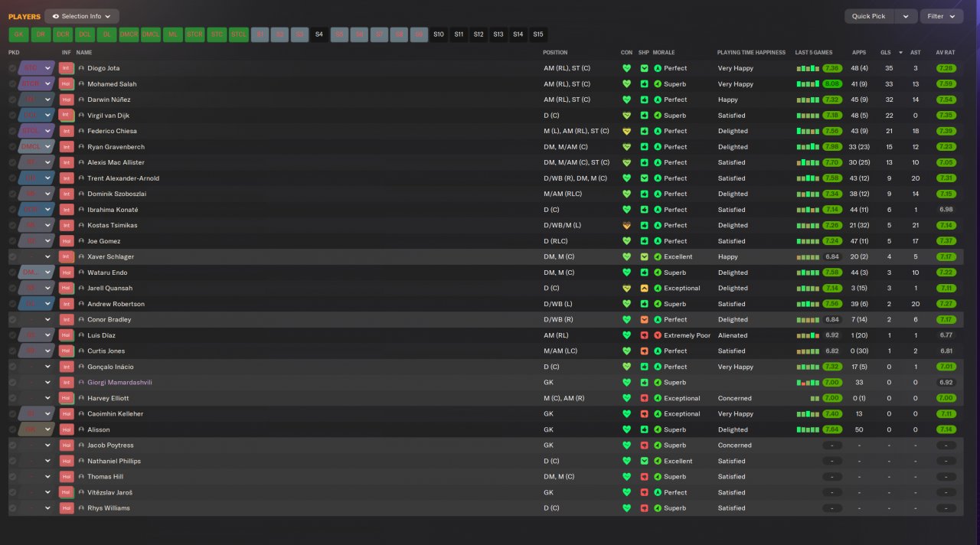Click the morale icon for Mohamed Salah
The width and height of the screenshot is (980, 545).
click(658, 84)
